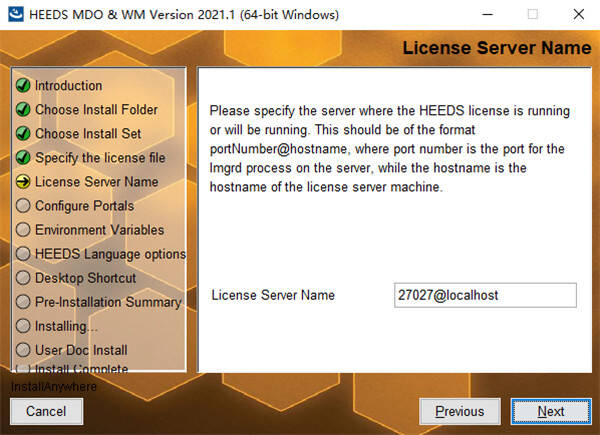Viewport: 600px width, 435px height.
Task: Cancel the HEEDS installation
Action: click(46, 411)
